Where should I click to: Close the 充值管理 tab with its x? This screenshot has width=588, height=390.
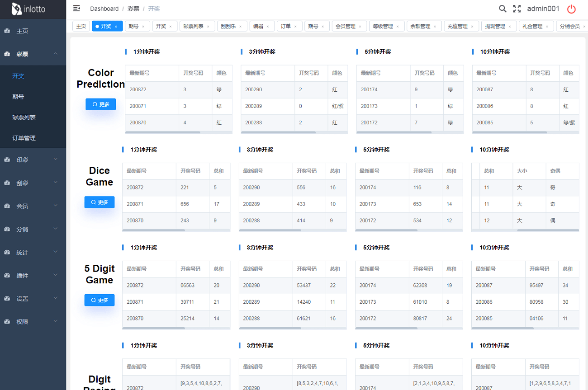(472, 27)
